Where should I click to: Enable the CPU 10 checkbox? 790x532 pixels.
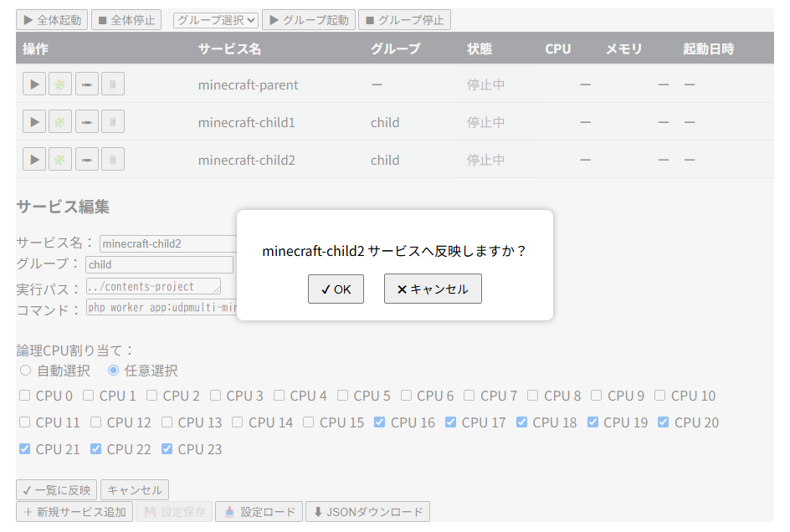tap(659, 396)
